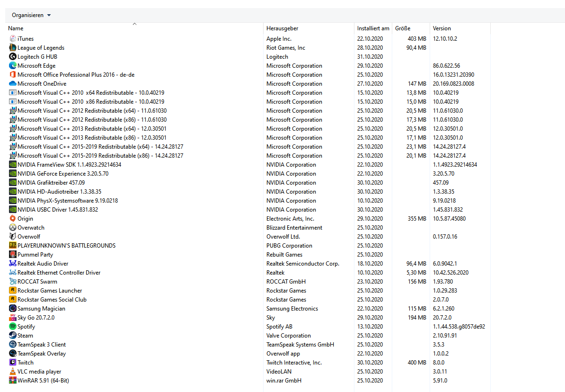565x392 pixels.
Task: Select the League of Legends icon
Action: 13,48
